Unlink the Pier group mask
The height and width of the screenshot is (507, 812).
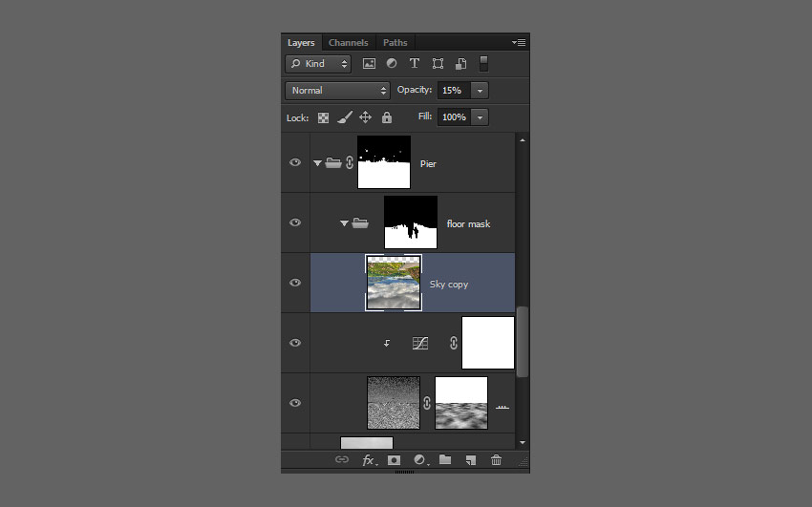point(350,162)
